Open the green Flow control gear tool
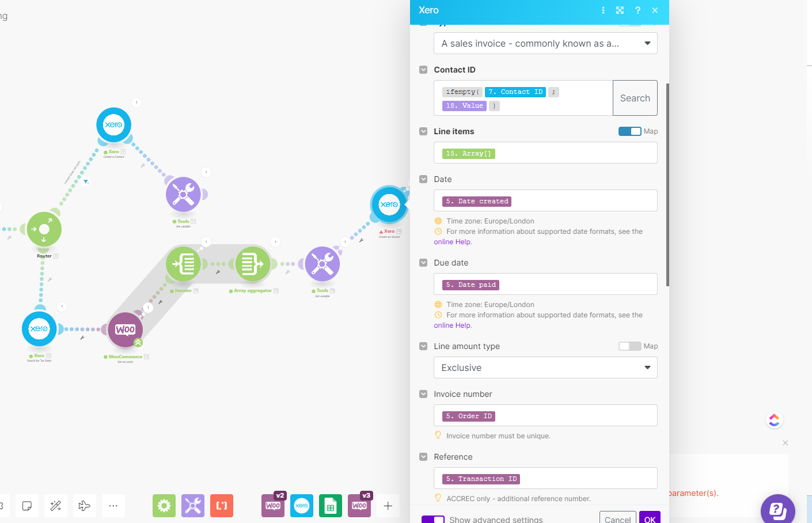This screenshot has height=523, width=812. coord(164,506)
